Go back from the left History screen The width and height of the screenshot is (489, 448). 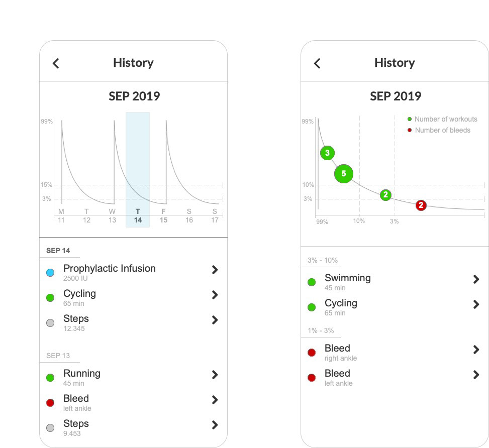tap(56, 63)
